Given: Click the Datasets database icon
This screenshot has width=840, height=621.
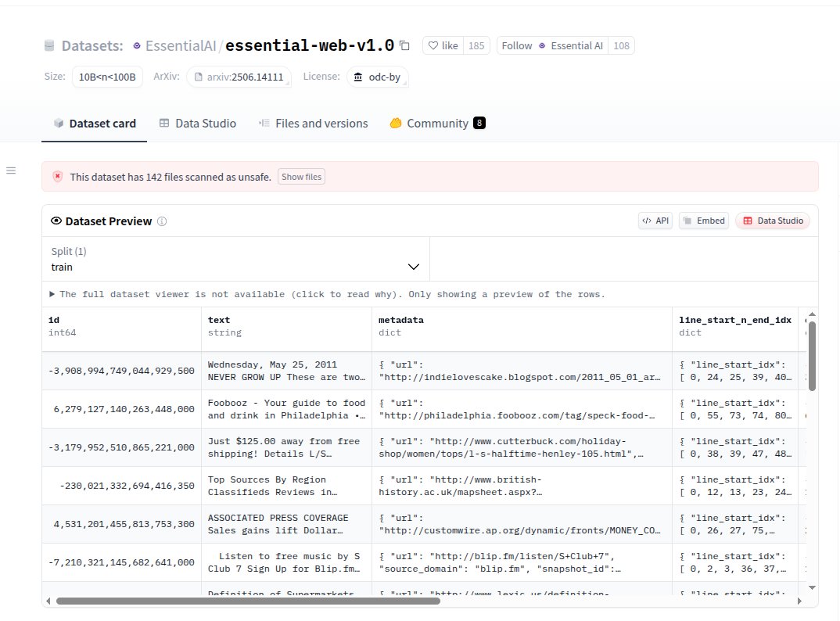Looking at the screenshot, I should [49, 46].
